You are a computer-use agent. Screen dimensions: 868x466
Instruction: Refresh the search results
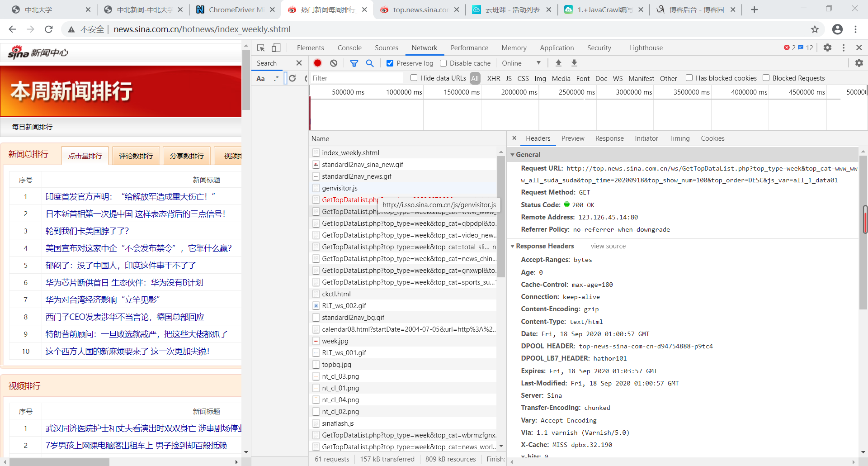[292, 78]
